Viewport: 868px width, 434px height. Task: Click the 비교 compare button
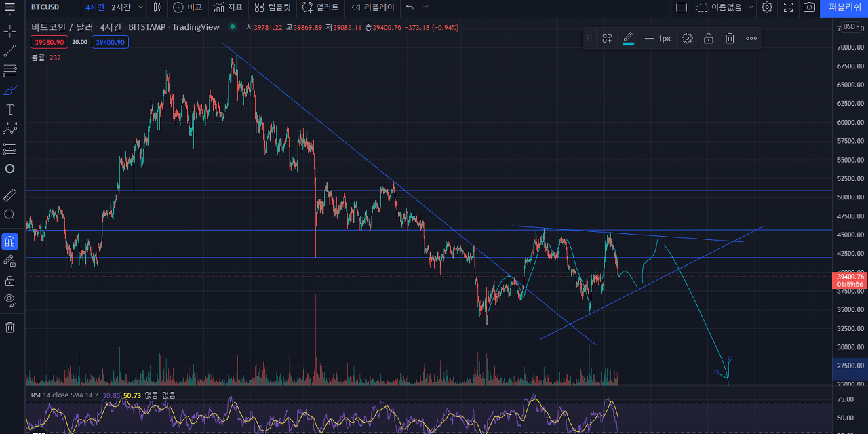click(x=188, y=7)
